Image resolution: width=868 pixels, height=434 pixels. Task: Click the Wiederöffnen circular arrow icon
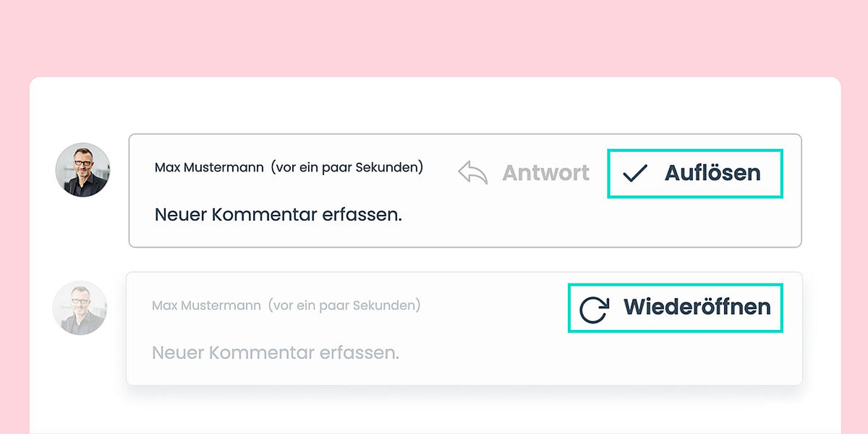594,310
